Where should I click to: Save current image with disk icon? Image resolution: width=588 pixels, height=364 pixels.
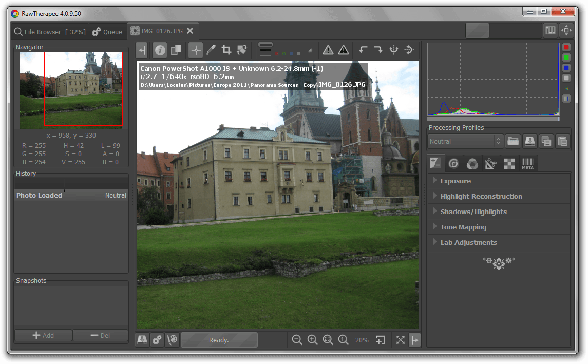[x=142, y=340]
